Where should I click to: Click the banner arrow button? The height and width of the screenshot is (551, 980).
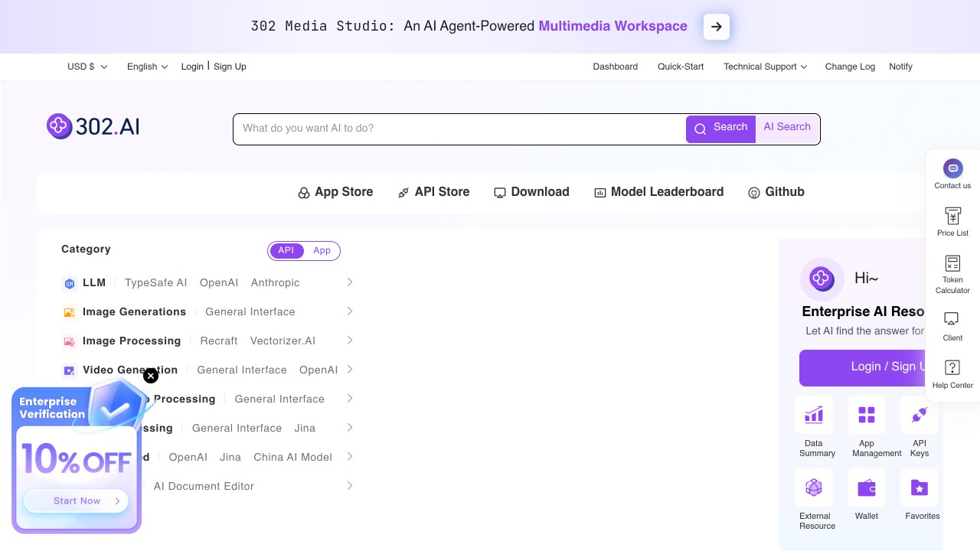[x=717, y=27]
